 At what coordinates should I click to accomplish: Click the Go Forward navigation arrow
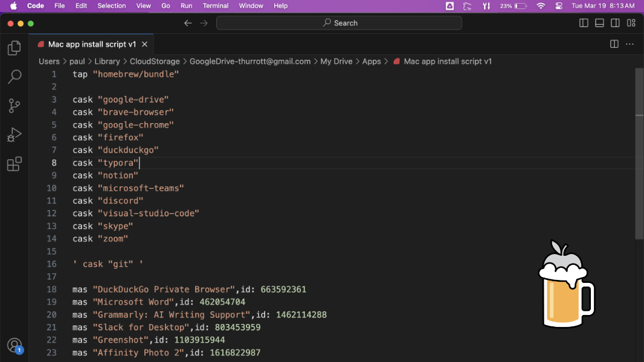tap(204, 22)
